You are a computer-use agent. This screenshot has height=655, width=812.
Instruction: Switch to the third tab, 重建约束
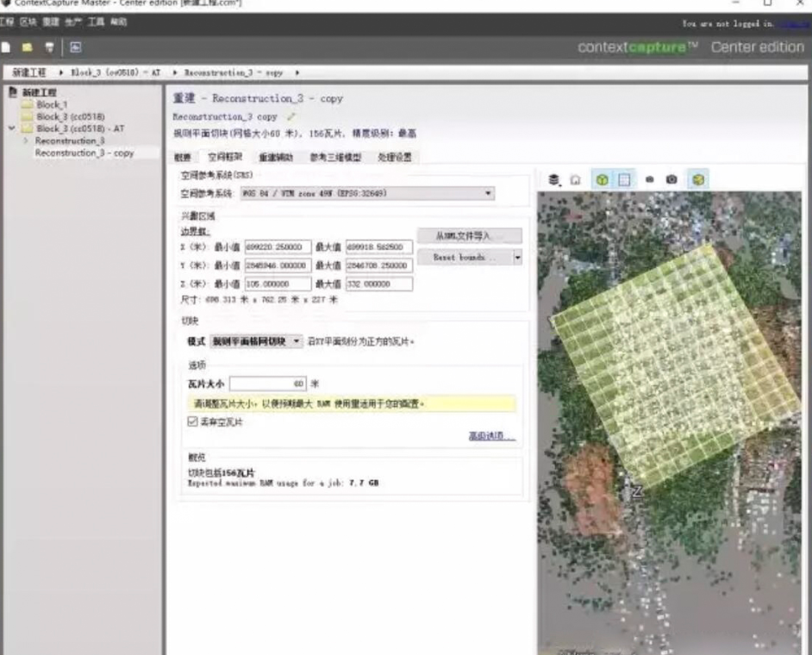coord(276,157)
